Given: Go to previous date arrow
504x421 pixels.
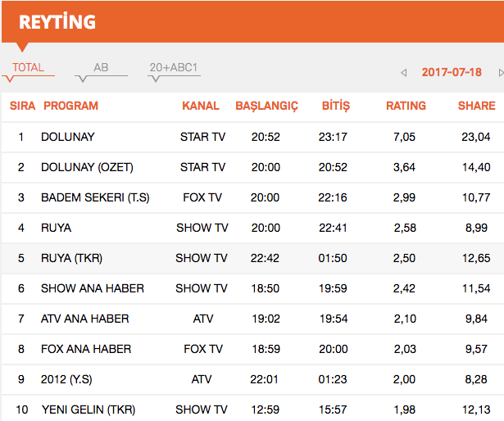Looking at the screenshot, I should pos(403,73).
